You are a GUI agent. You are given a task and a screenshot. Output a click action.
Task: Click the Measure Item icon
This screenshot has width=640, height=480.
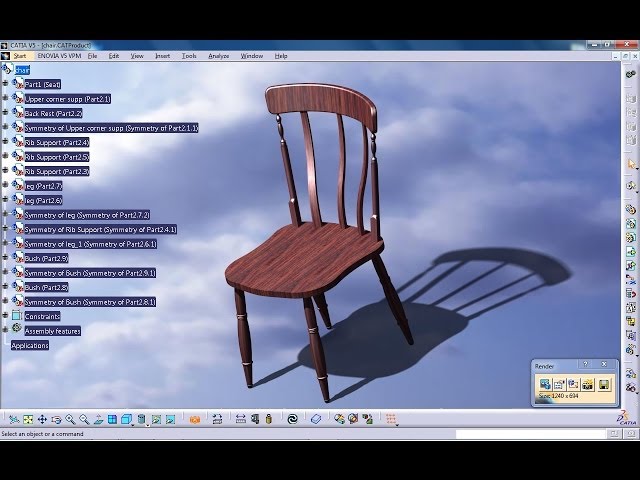pyautogui.click(x=255, y=419)
